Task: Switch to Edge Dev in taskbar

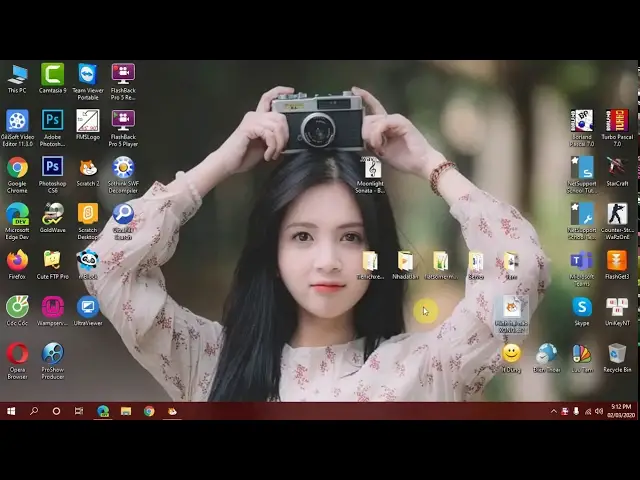Action: (103, 411)
